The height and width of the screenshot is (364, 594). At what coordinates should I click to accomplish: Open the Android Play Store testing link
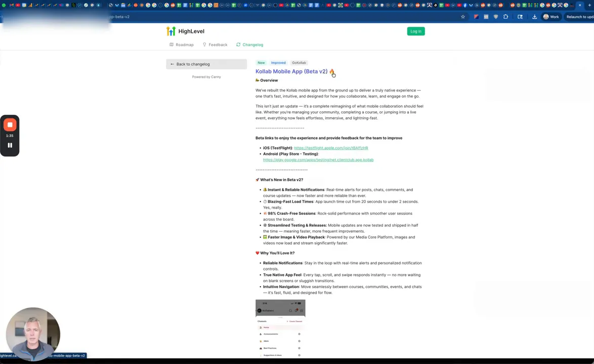click(x=318, y=160)
